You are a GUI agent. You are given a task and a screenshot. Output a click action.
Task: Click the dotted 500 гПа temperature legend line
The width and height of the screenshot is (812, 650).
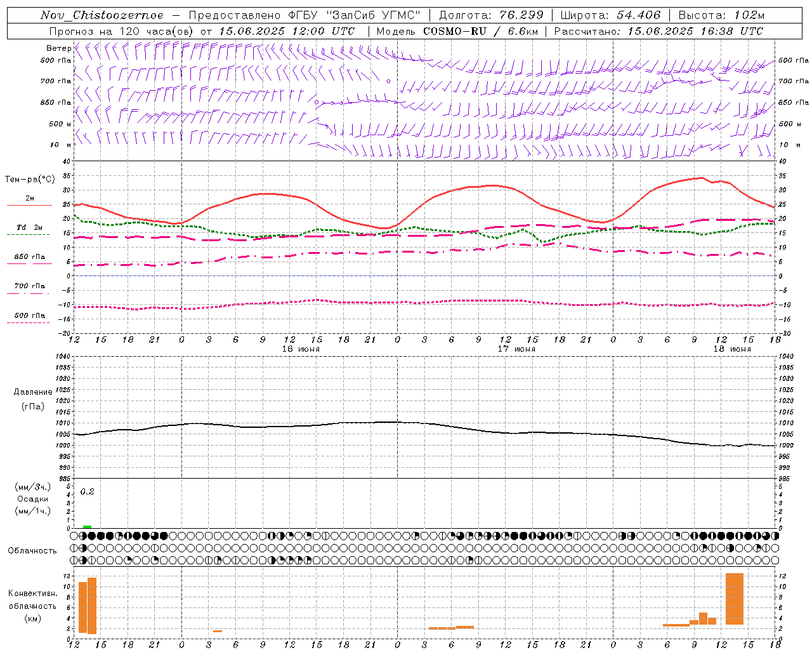tap(28, 323)
